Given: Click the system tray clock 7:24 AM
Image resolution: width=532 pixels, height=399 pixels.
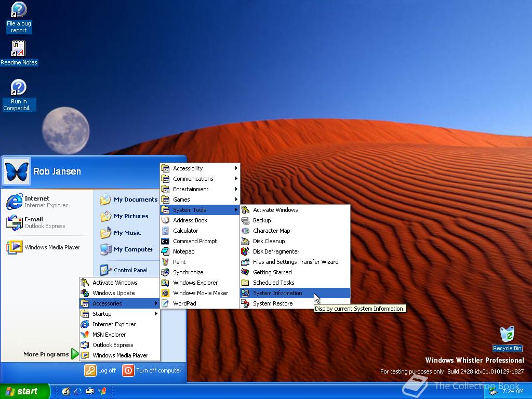Looking at the screenshot, I should pyautogui.click(x=513, y=391).
